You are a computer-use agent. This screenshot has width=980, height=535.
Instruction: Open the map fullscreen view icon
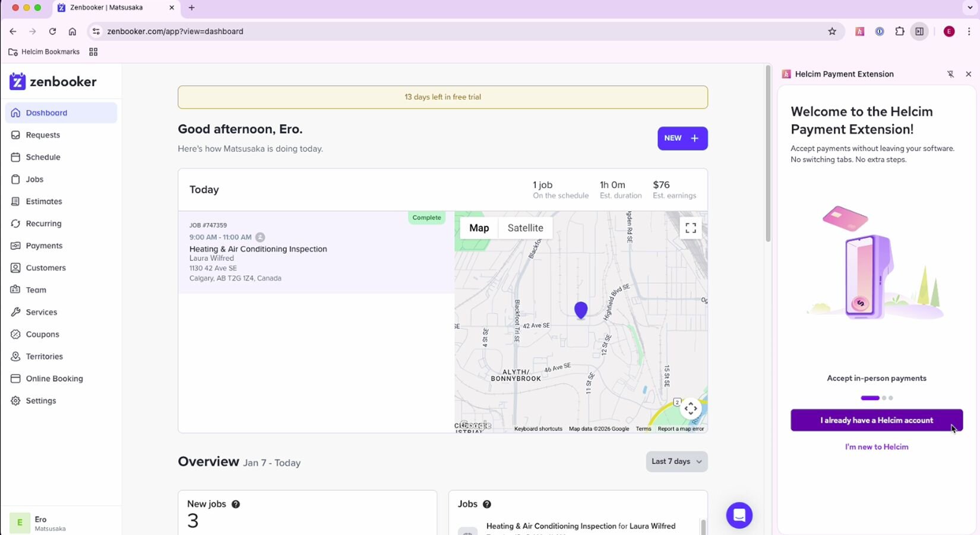pyautogui.click(x=690, y=228)
